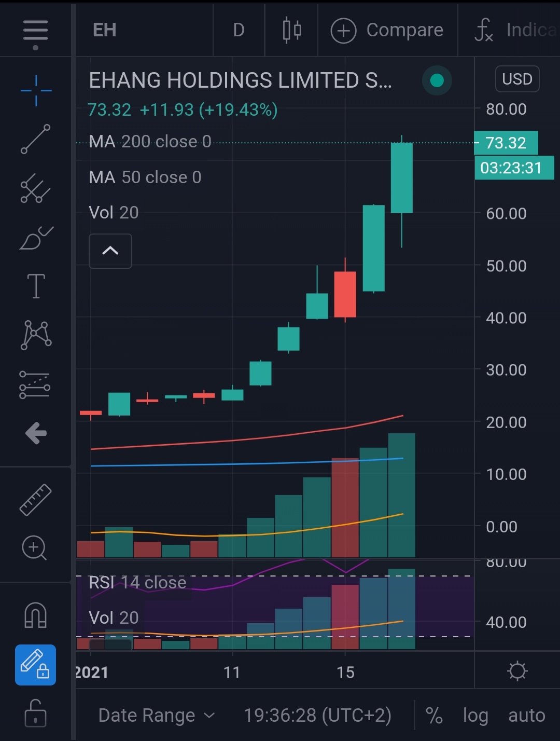
Task: Open the hamburger main menu
Action: (35, 31)
